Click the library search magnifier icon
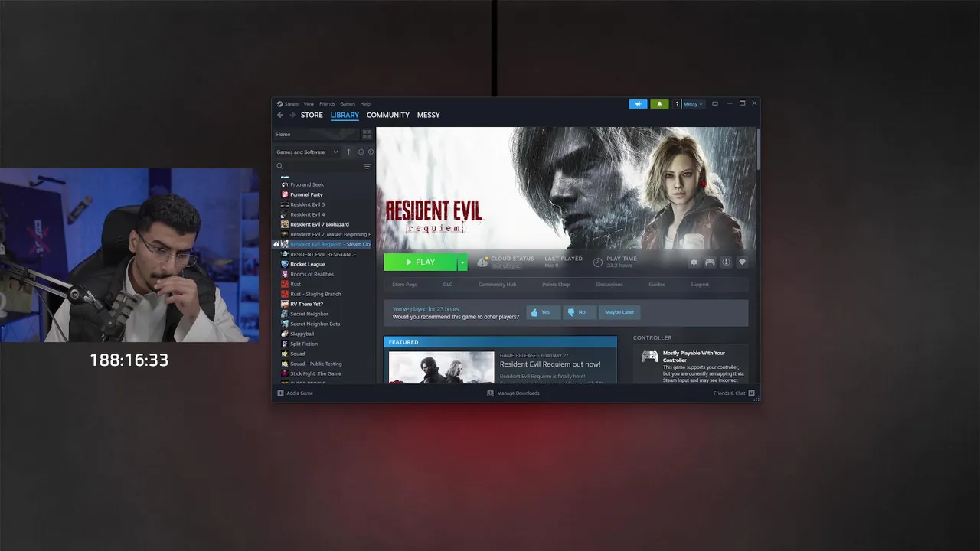980x551 pixels. 279,166
